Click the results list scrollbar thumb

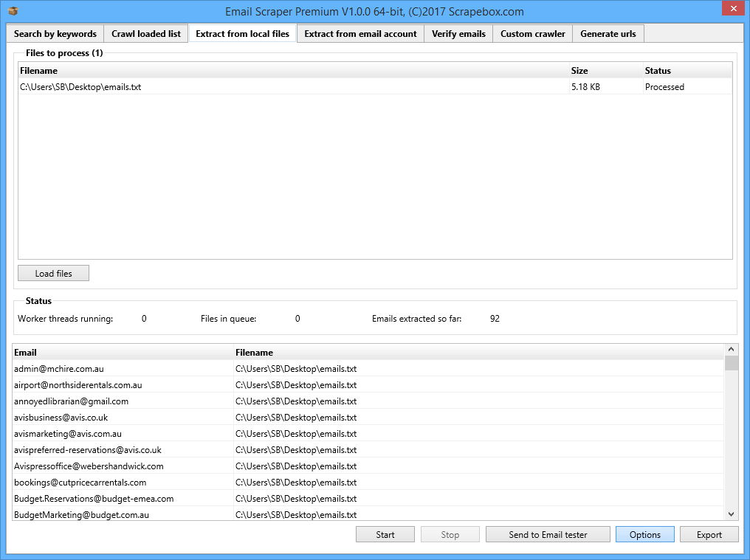(731, 362)
